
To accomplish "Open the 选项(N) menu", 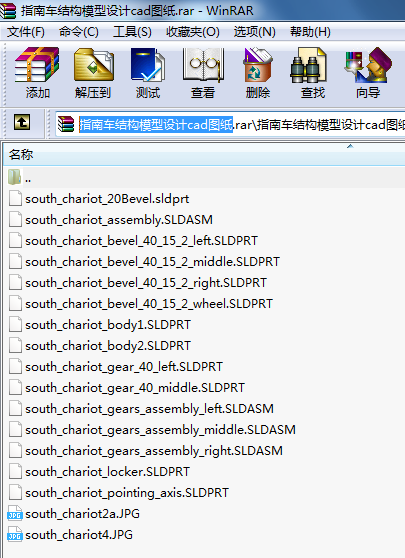I will click(254, 32).
